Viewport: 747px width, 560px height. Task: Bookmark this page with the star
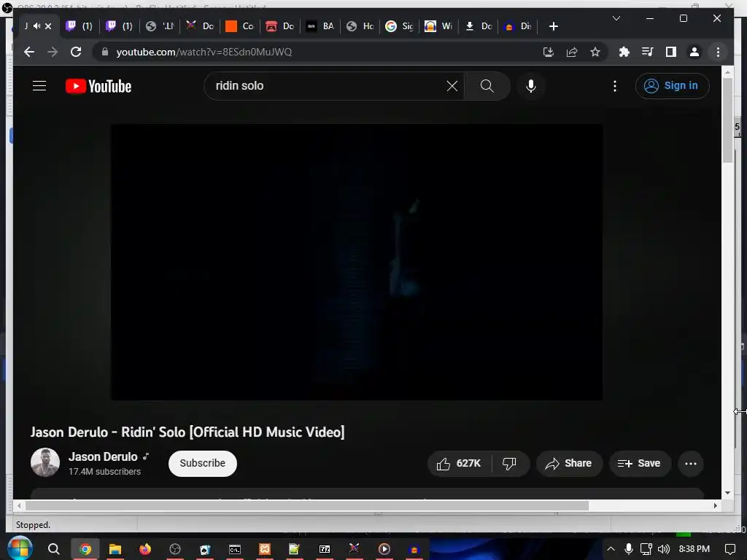pyautogui.click(x=595, y=52)
